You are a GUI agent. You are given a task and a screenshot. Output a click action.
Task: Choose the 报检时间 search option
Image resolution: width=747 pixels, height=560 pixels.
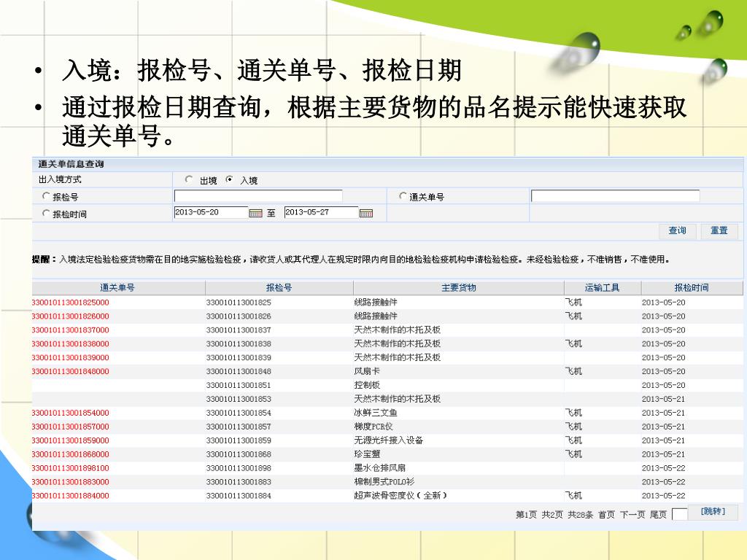tap(46, 214)
